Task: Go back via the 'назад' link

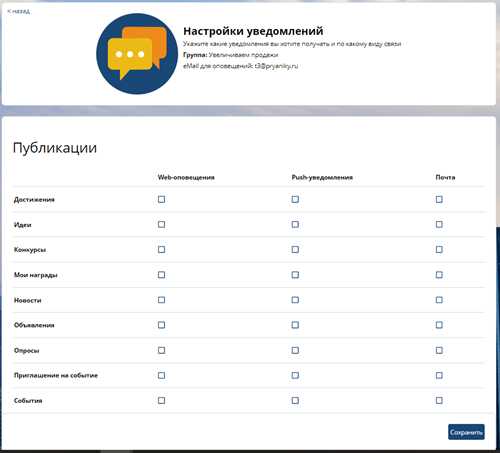Action: 19,11
